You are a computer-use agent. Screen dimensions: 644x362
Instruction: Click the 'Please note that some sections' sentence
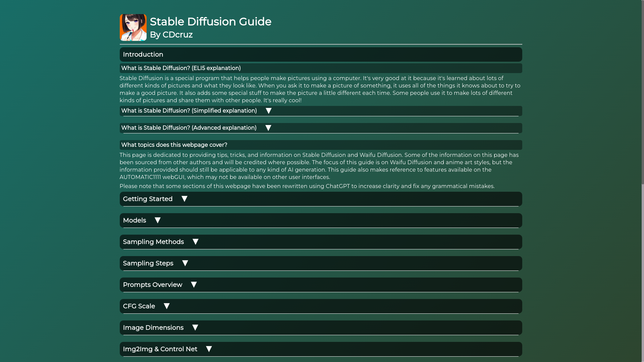307,186
